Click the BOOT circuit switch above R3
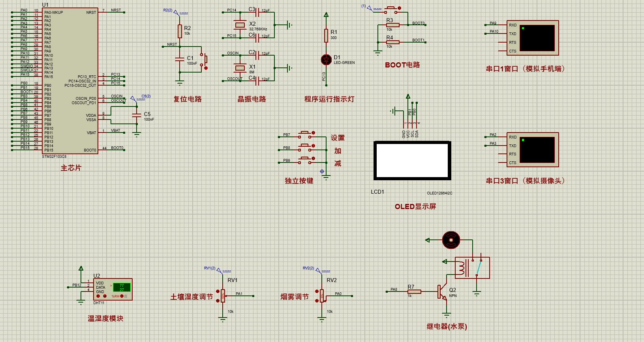Image resolution: width=644 pixels, height=342 pixels. point(391,10)
